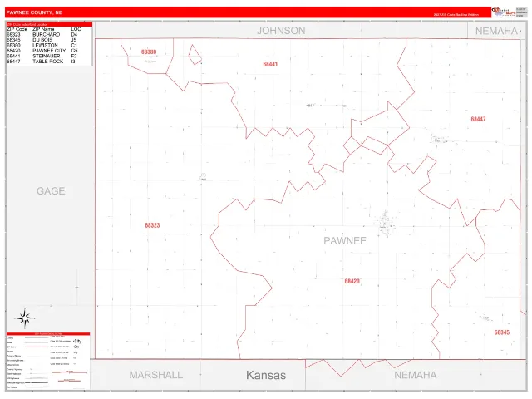This screenshot has width=532, height=399.
Task: Click the red 68380 ZIP label on the map
Action: click(149, 52)
